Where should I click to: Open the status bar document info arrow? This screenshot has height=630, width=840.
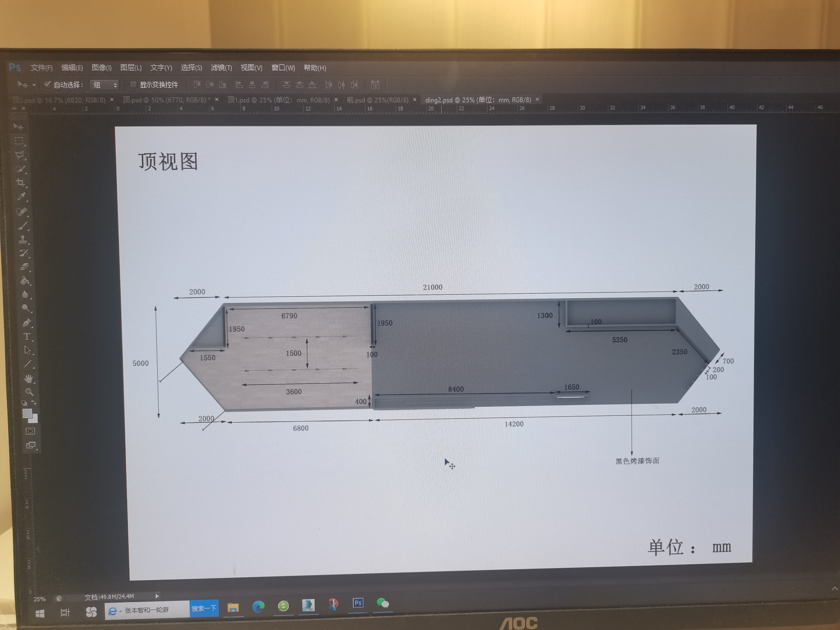[x=157, y=596]
